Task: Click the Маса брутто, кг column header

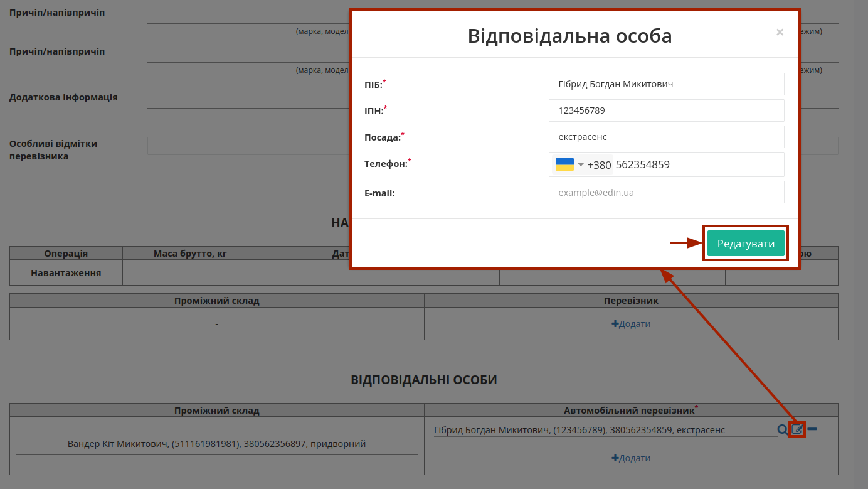Action: [x=190, y=254]
